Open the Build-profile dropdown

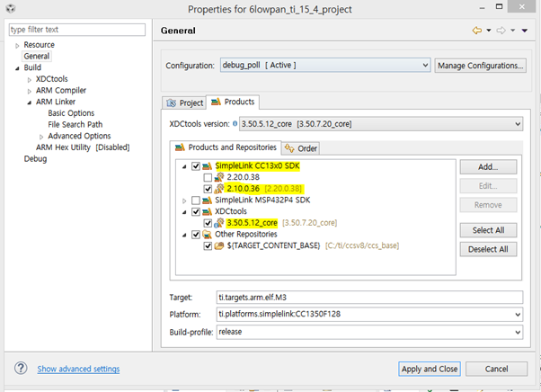coord(516,332)
